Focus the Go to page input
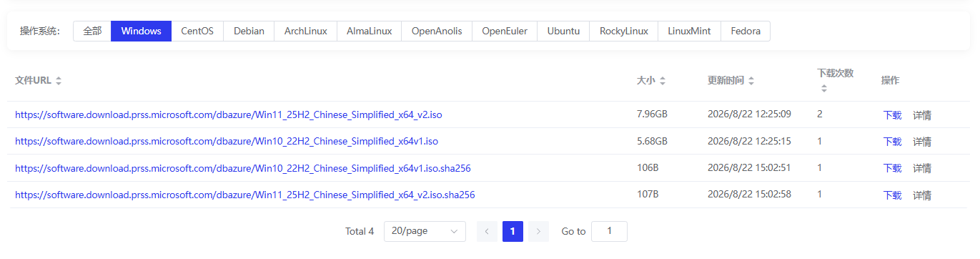The height and width of the screenshot is (259, 980). (609, 231)
